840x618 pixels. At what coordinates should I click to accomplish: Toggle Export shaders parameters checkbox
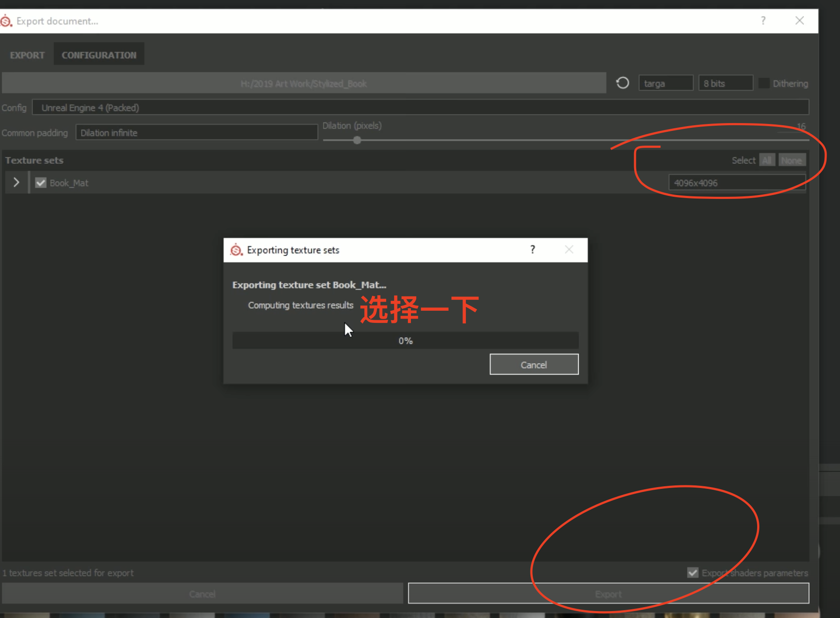point(693,572)
